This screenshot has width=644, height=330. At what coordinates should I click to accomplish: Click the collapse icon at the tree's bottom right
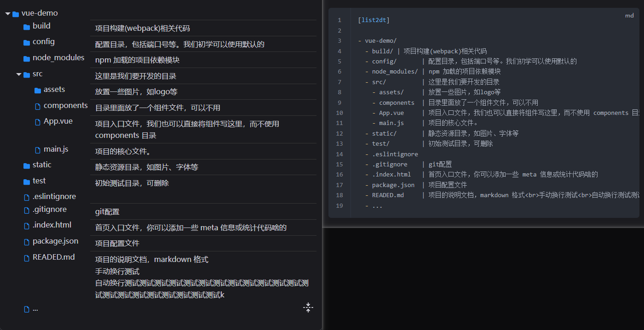click(308, 307)
